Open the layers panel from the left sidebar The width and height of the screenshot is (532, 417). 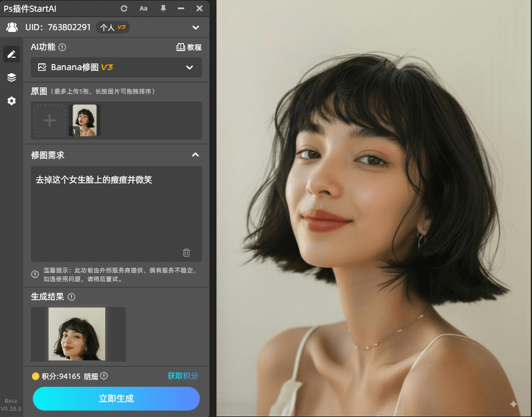pyautogui.click(x=11, y=77)
